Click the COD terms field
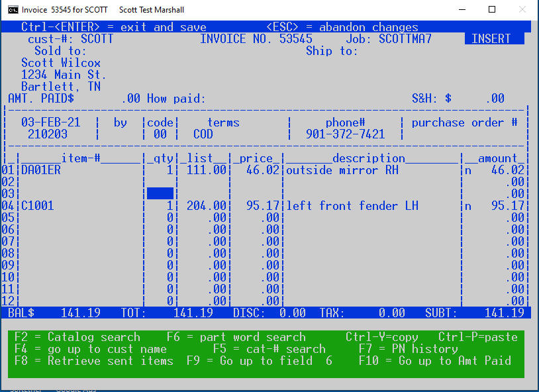Screen dimensions: 539x392 click(x=203, y=134)
